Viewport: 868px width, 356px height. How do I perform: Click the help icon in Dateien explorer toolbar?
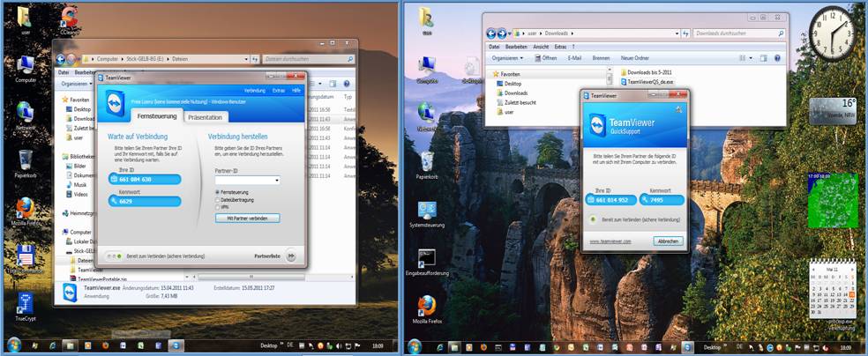pos(347,84)
